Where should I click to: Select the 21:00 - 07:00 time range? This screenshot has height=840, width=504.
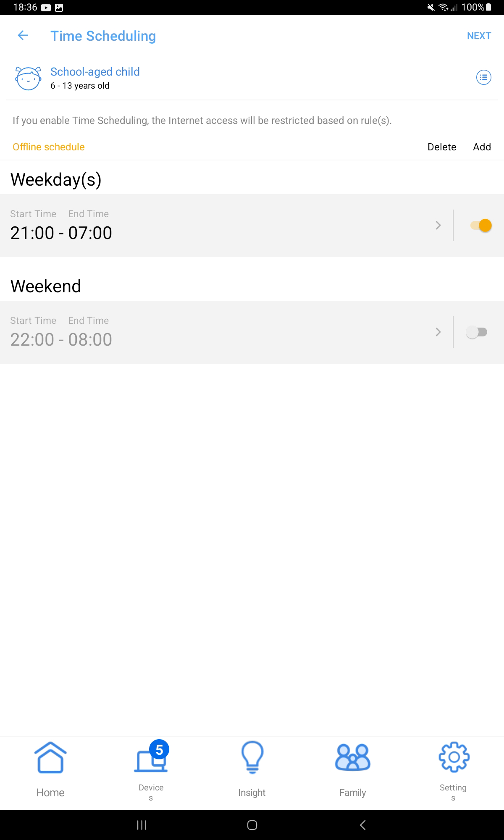61,233
